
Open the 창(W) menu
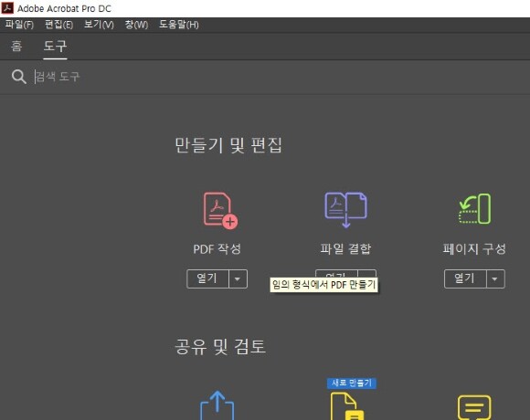coord(136,25)
